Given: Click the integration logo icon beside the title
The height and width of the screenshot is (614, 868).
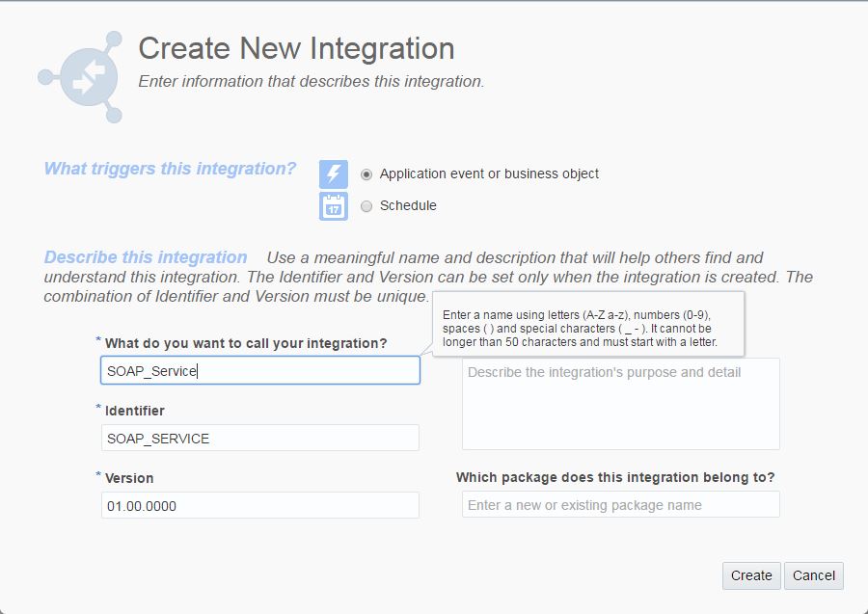Looking at the screenshot, I should pos(82,77).
